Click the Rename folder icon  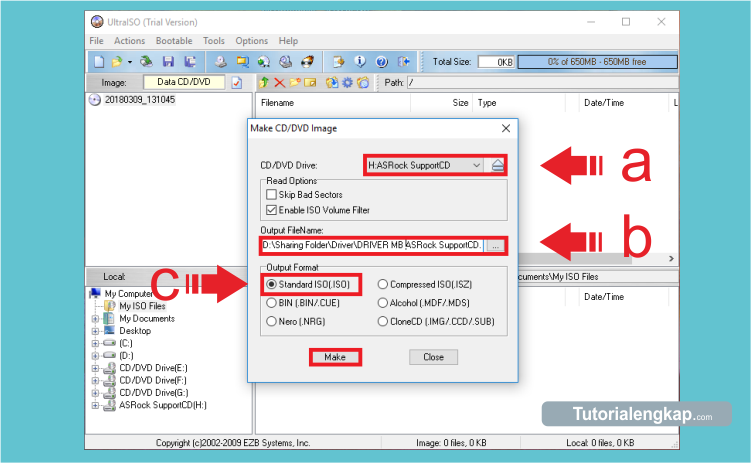coord(310,82)
